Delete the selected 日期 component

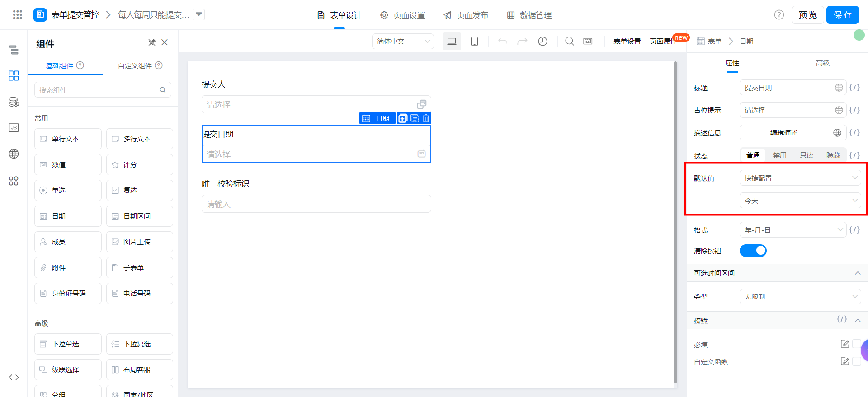[x=426, y=118]
